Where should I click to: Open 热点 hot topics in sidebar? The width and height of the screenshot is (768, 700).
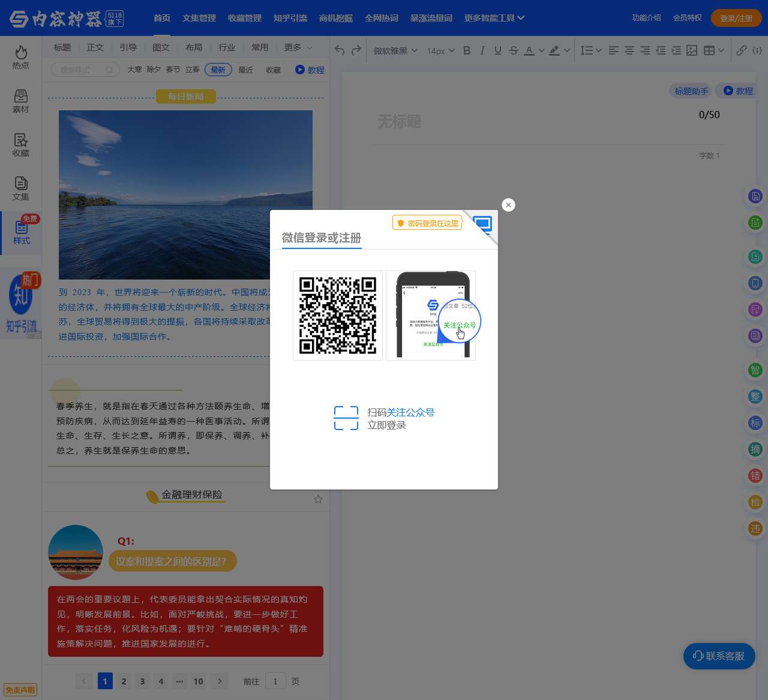click(x=20, y=57)
